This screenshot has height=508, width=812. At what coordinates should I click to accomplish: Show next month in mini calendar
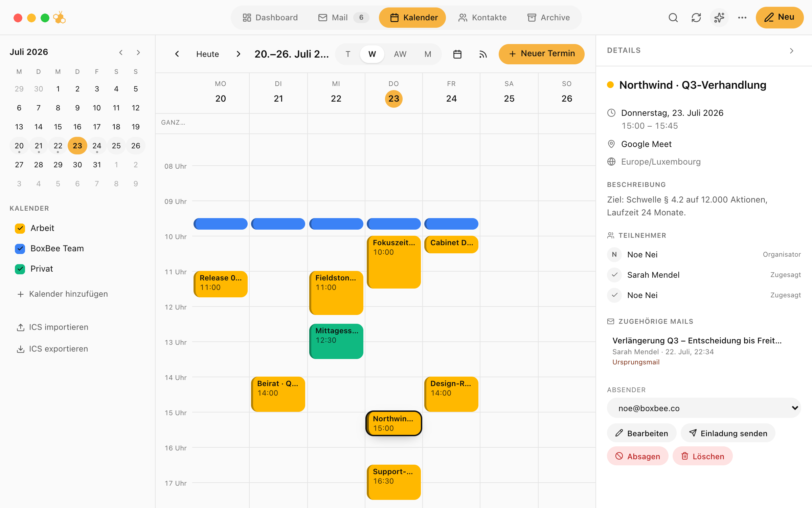pos(138,52)
